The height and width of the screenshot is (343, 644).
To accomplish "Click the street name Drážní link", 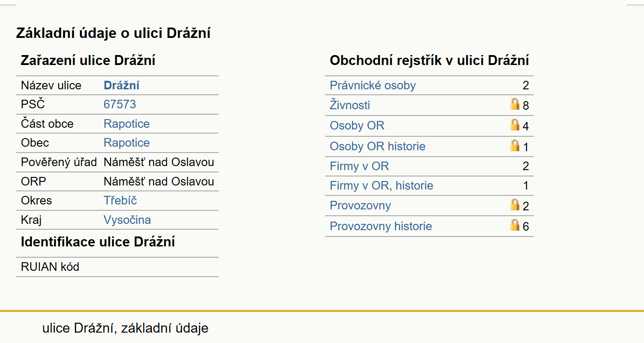I will pyautogui.click(x=121, y=85).
